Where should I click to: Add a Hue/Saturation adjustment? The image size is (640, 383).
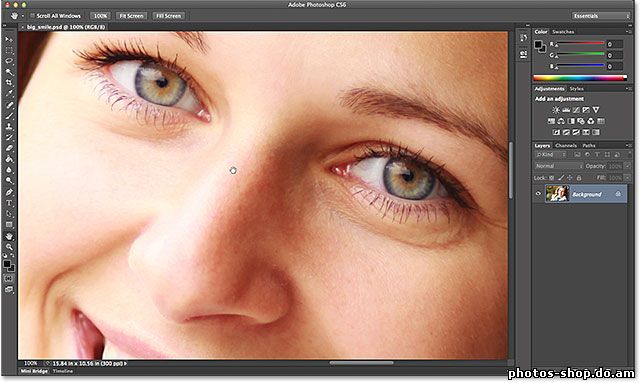point(551,121)
